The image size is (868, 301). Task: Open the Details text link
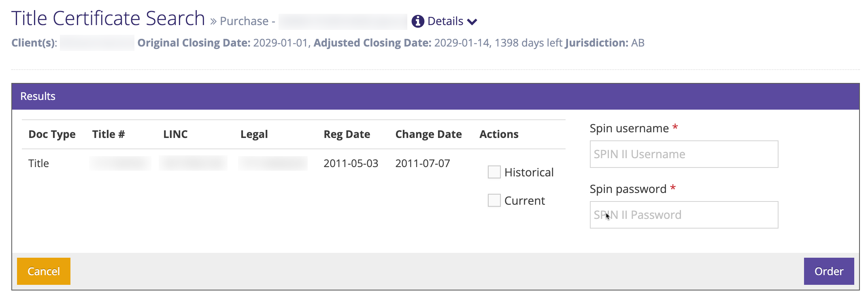pyautogui.click(x=445, y=21)
